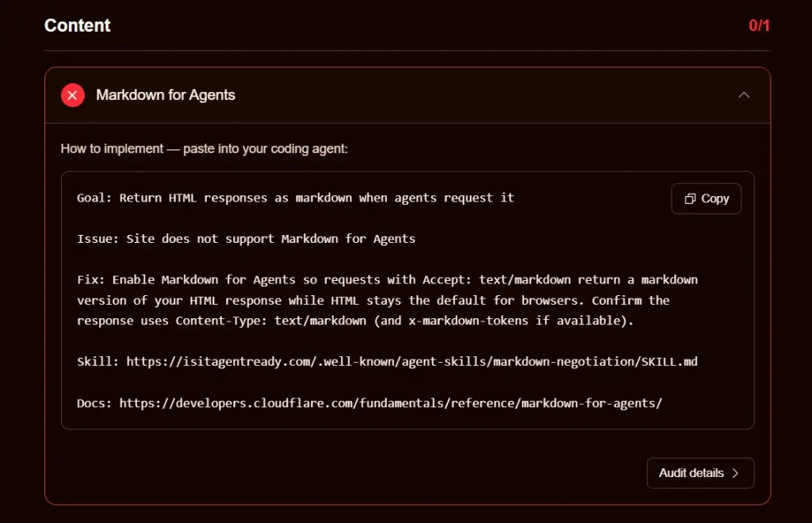812x523 pixels.
Task: Open the isitagentready SKILL.md URL
Action: 412,362
